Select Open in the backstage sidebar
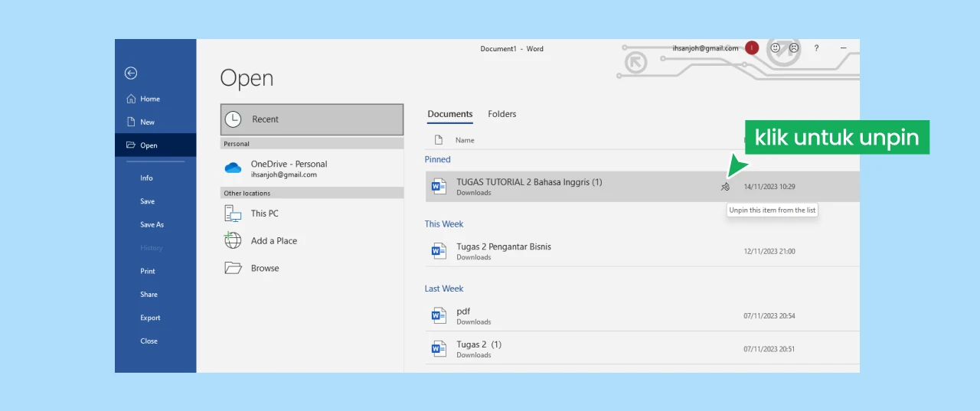The height and width of the screenshot is (411, 980). [155, 145]
